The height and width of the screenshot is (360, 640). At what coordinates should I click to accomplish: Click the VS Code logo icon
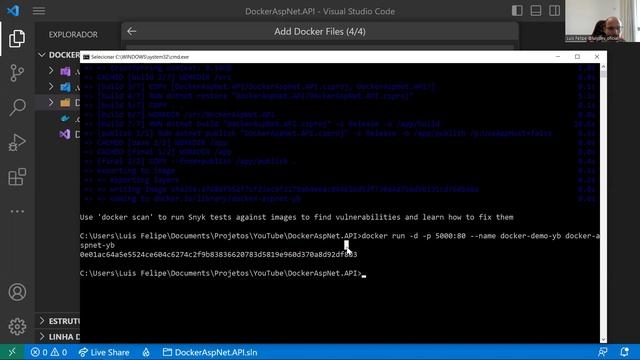pyautogui.click(x=13, y=10)
